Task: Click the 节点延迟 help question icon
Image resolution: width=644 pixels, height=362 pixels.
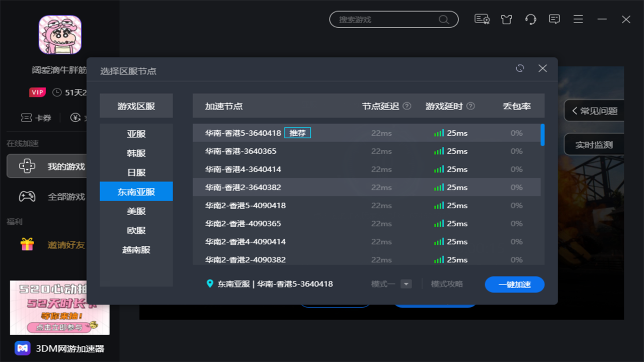Action: point(407,106)
